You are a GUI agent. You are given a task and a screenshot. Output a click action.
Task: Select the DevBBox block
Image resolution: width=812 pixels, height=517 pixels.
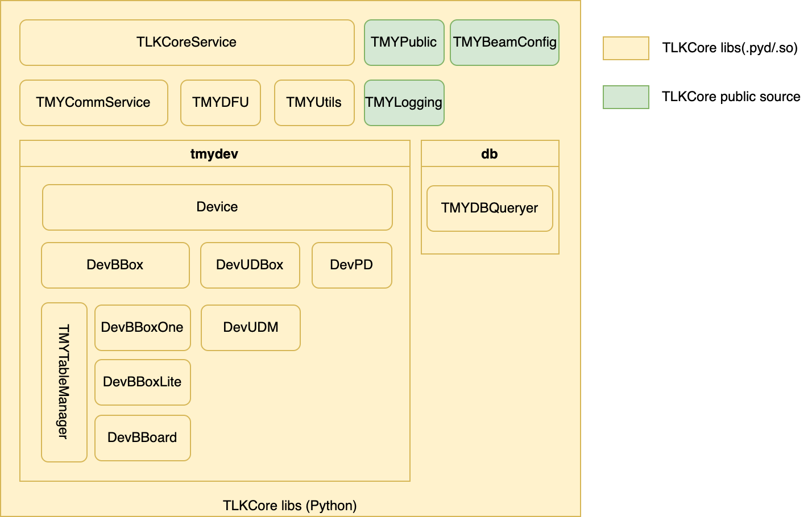(115, 265)
